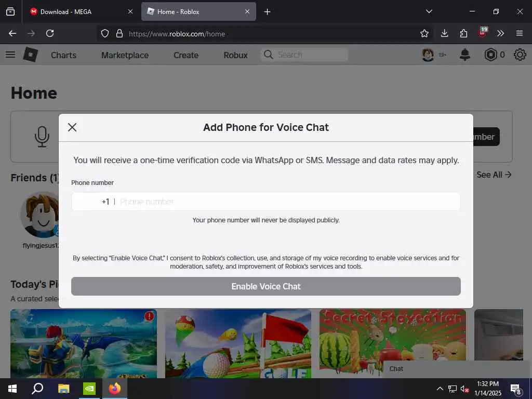Click the muted volume tray icon
This screenshot has width=532, height=399.
click(x=464, y=389)
